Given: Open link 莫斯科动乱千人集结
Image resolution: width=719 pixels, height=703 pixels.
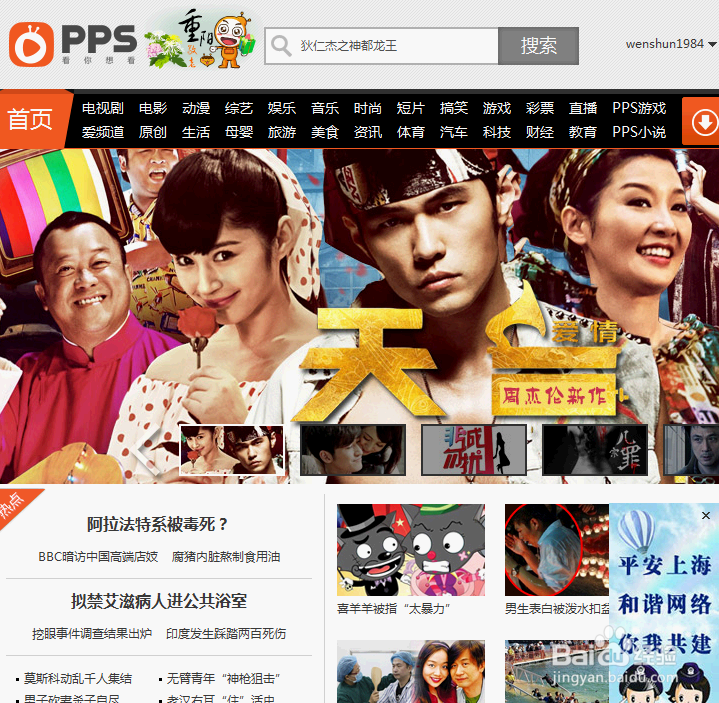Looking at the screenshot, I should [77, 678].
